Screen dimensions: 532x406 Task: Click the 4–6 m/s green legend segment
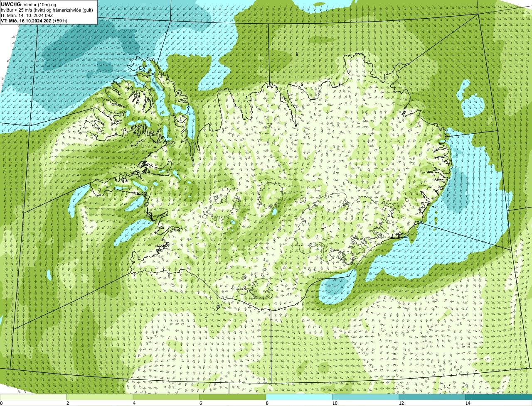pyautogui.click(x=166, y=397)
